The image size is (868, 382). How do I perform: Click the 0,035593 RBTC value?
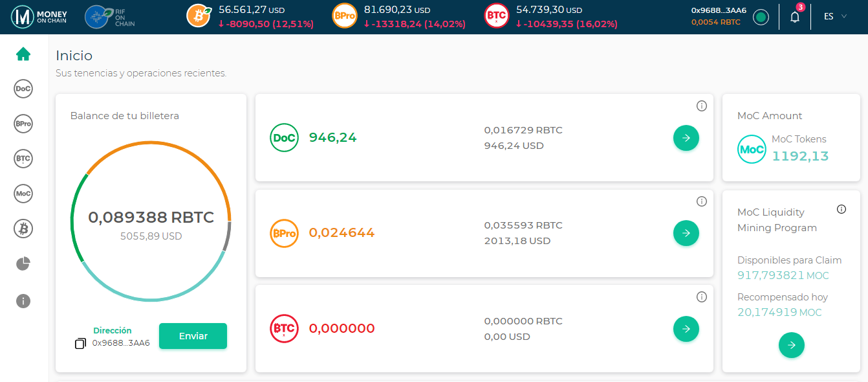click(x=523, y=225)
